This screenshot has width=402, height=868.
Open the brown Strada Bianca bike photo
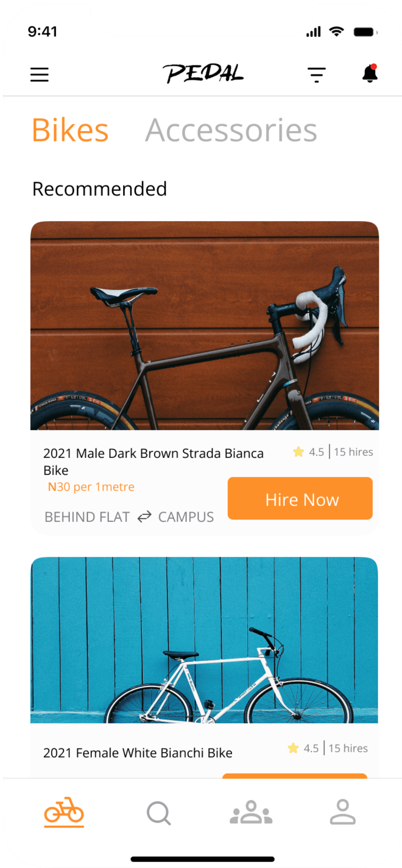[204, 325]
